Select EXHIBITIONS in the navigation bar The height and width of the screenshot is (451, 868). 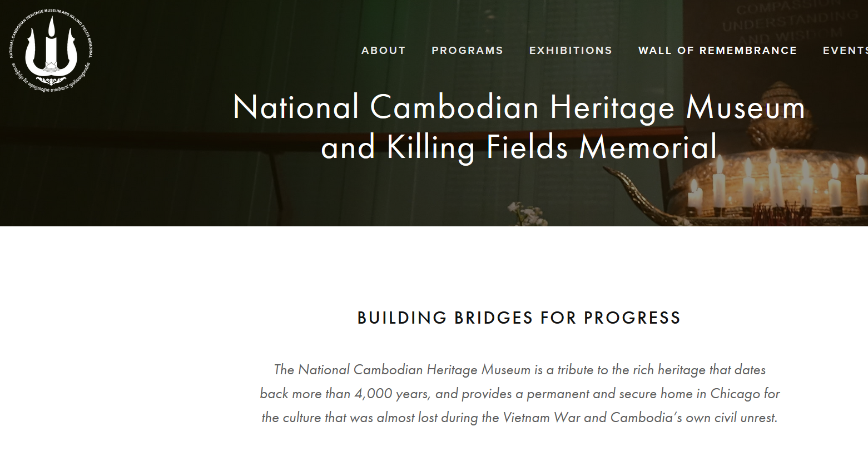(x=571, y=51)
